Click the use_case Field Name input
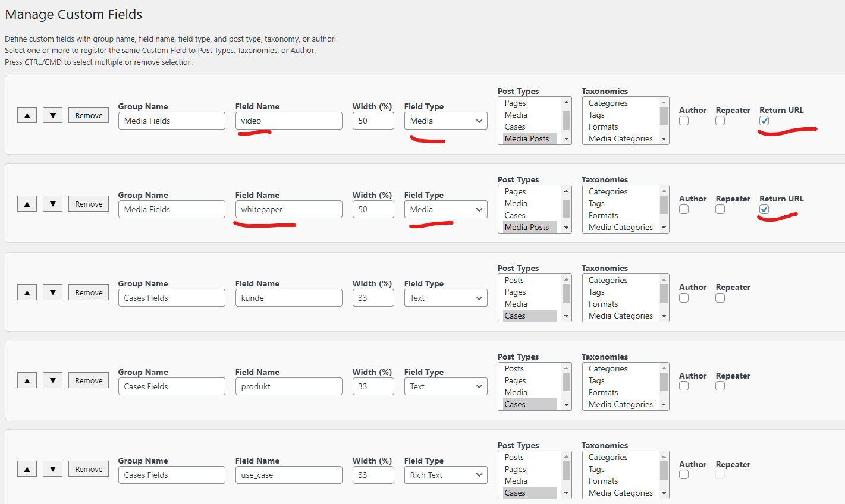 [x=289, y=475]
